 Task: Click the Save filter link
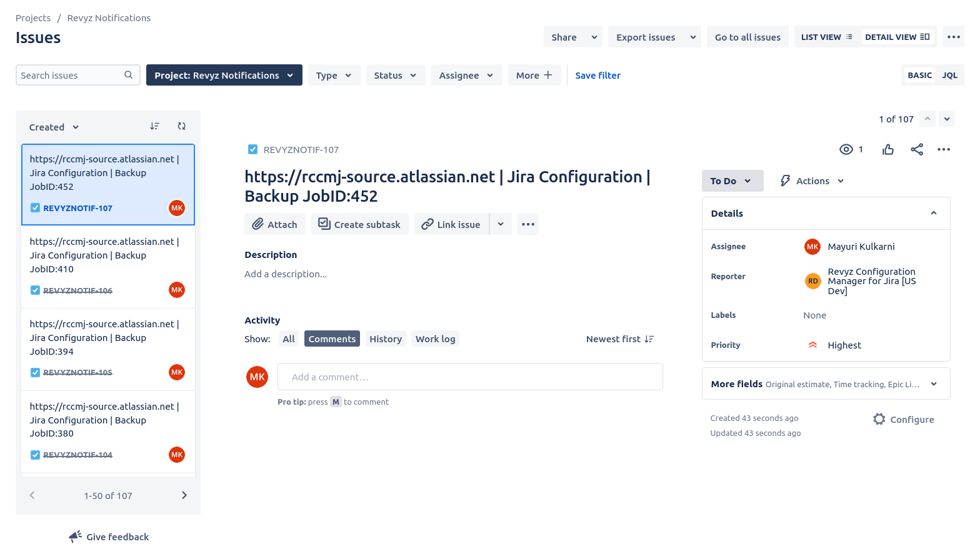point(597,76)
